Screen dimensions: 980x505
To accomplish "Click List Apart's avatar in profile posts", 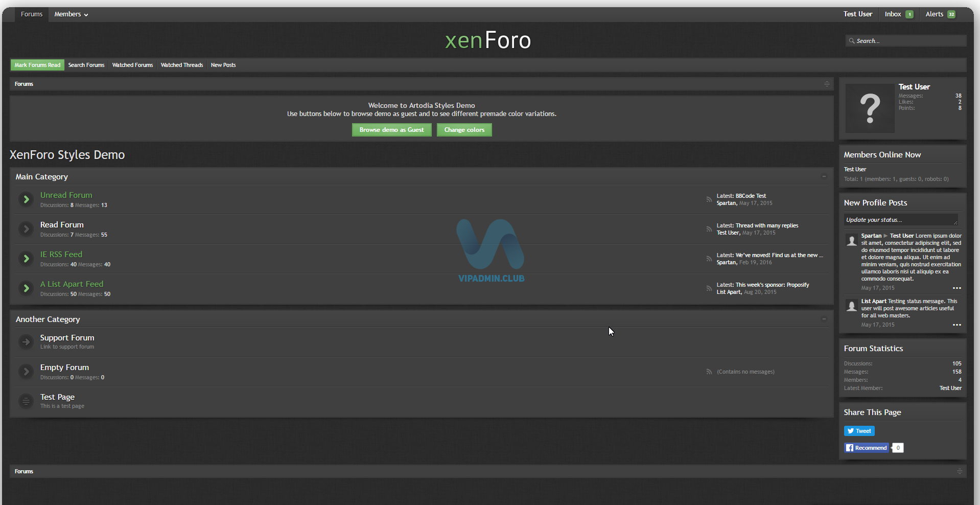I will pos(852,306).
